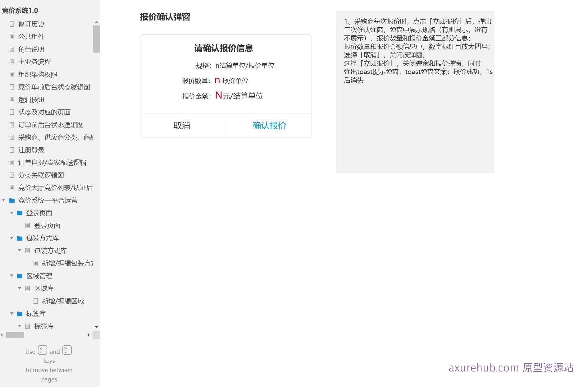This screenshot has height=387, width=588.
Task: Click the folder icon of 区域管理
Action: click(x=20, y=276)
